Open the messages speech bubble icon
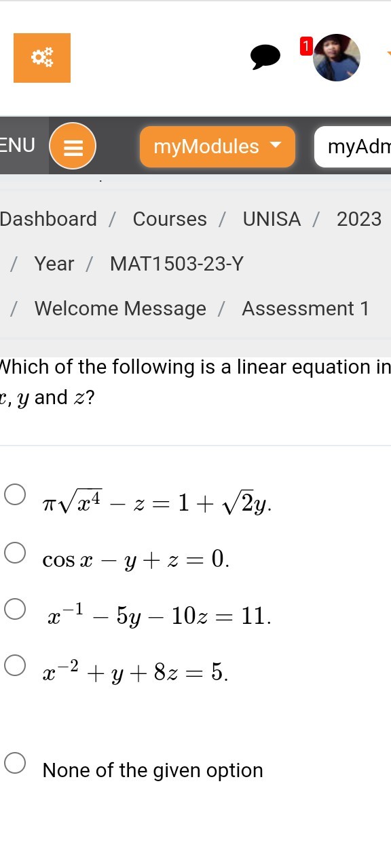This screenshot has height=868, width=391. tap(265, 57)
